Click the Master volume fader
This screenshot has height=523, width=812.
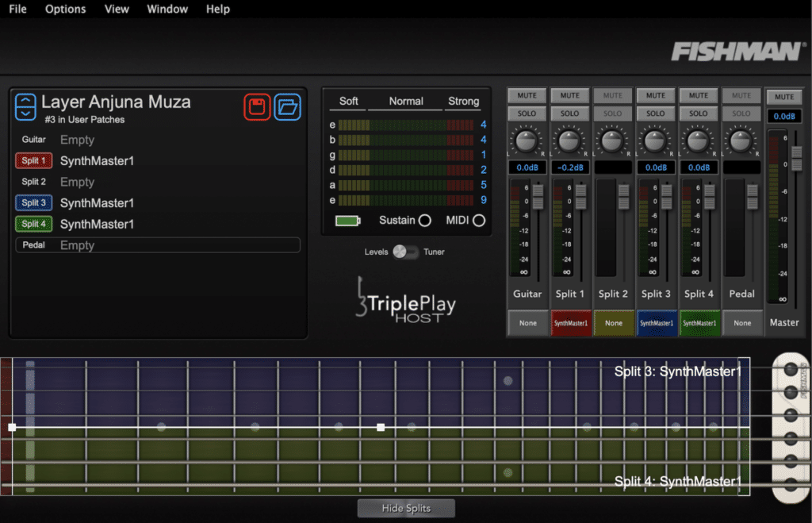[797, 159]
